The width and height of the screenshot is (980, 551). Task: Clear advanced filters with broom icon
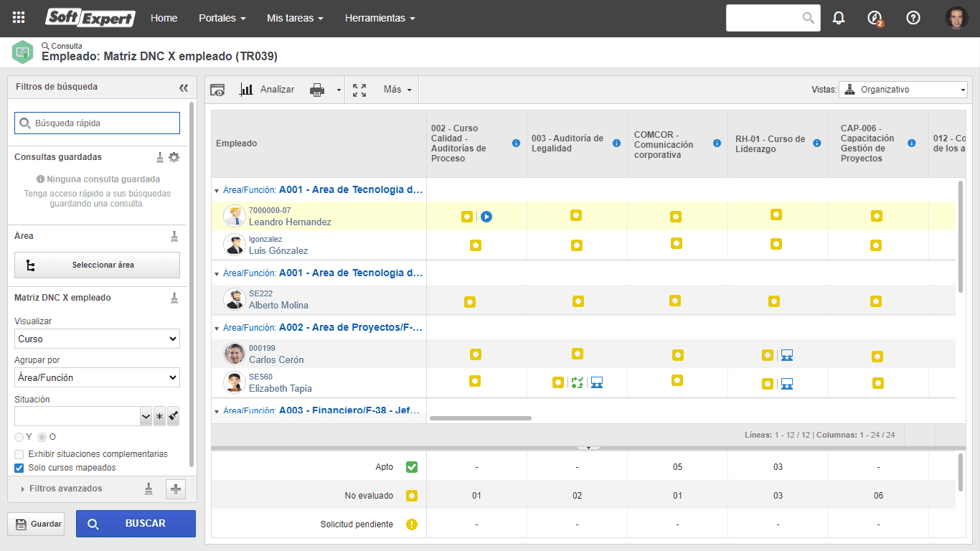tap(149, 489)
